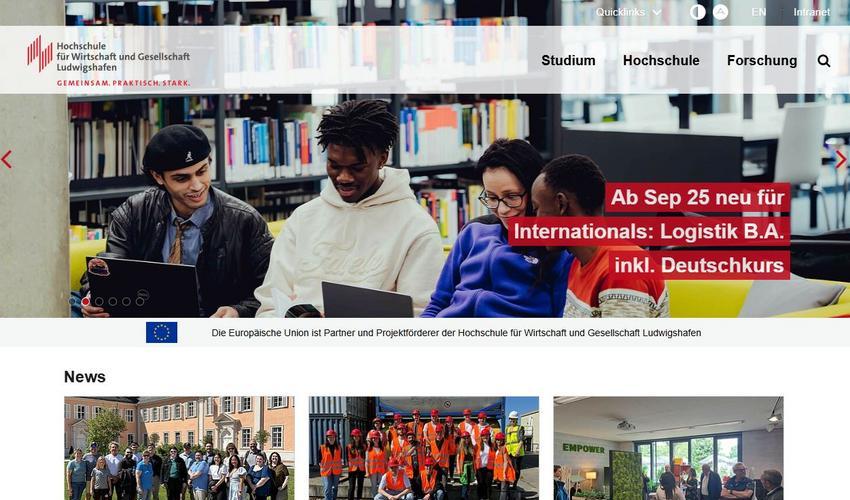Open the site search magnifier icon
Screen dimensions: 850x500
point(823,61)
